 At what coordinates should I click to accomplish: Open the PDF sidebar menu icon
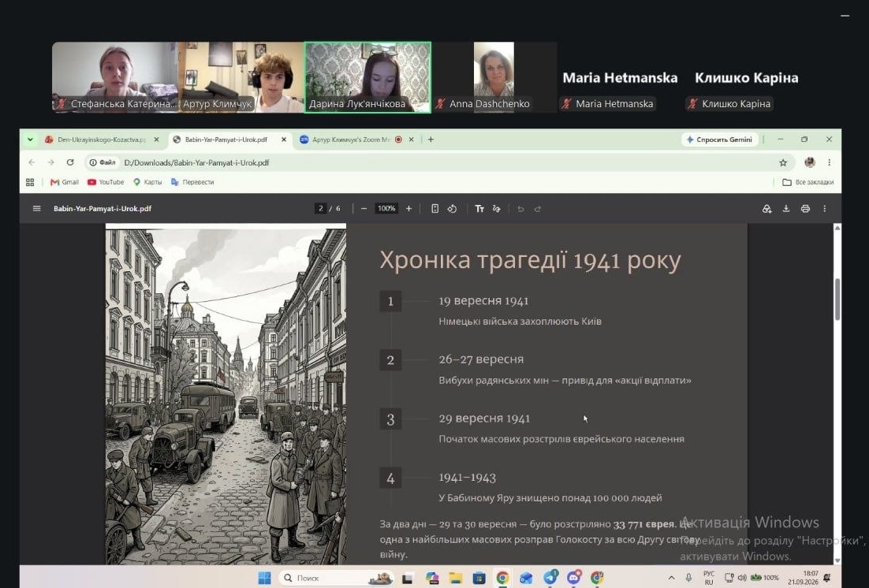click(36, 208)
